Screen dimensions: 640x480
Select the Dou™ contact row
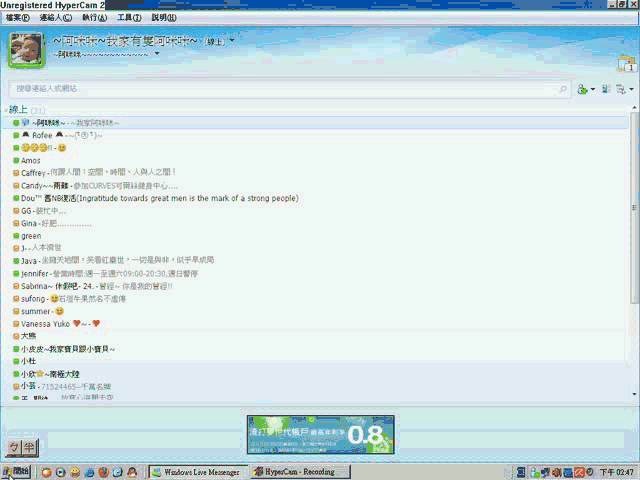pos(156,198)
